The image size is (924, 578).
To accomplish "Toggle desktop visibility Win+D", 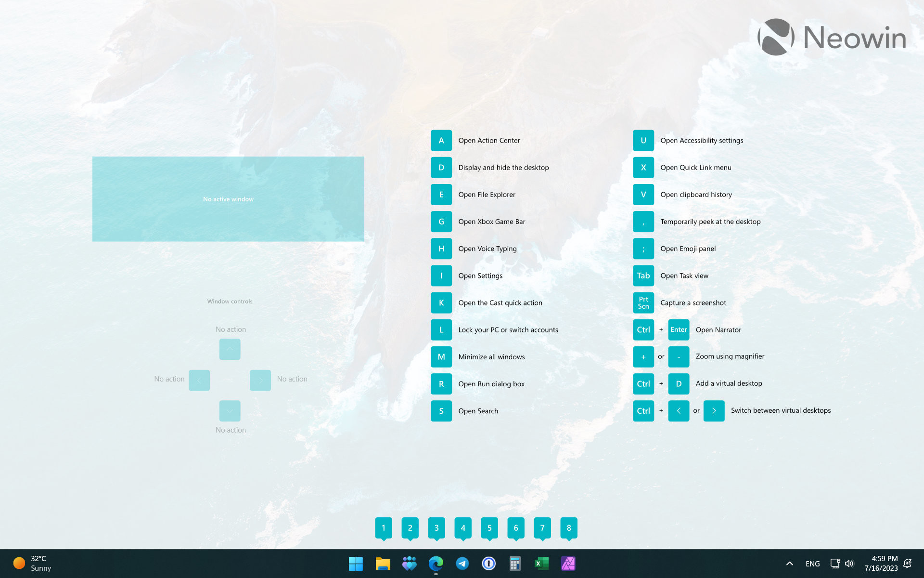I will click(440, 167).
